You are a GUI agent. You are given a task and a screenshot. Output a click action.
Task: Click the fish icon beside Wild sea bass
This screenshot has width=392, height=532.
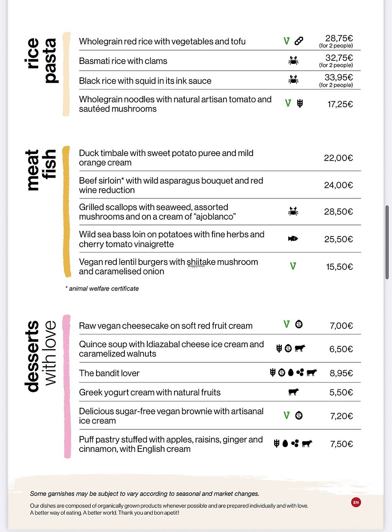pyautogui.click(x=293, y=239)
